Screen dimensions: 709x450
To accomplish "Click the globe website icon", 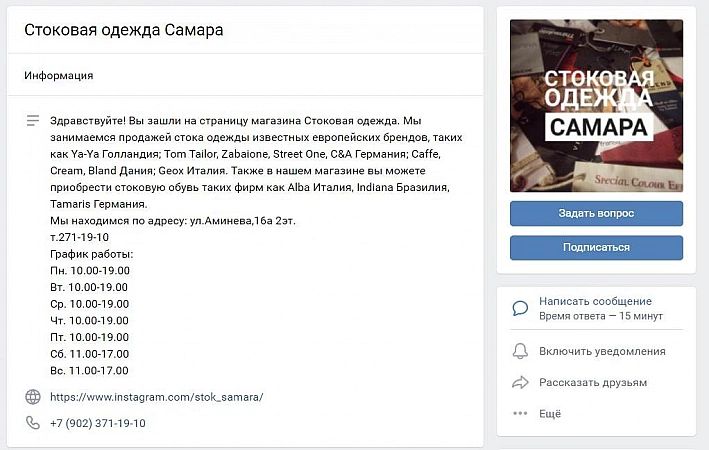I will click(33, 397).
